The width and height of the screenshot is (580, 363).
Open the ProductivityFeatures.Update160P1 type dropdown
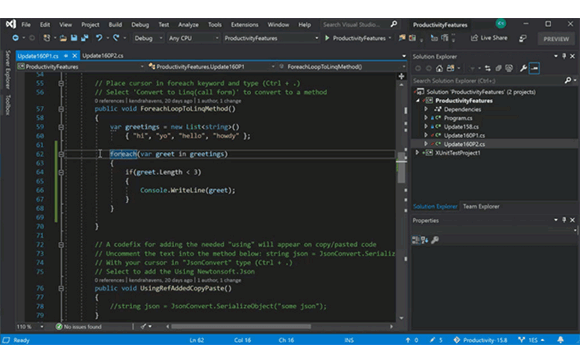tap(212, 67)
